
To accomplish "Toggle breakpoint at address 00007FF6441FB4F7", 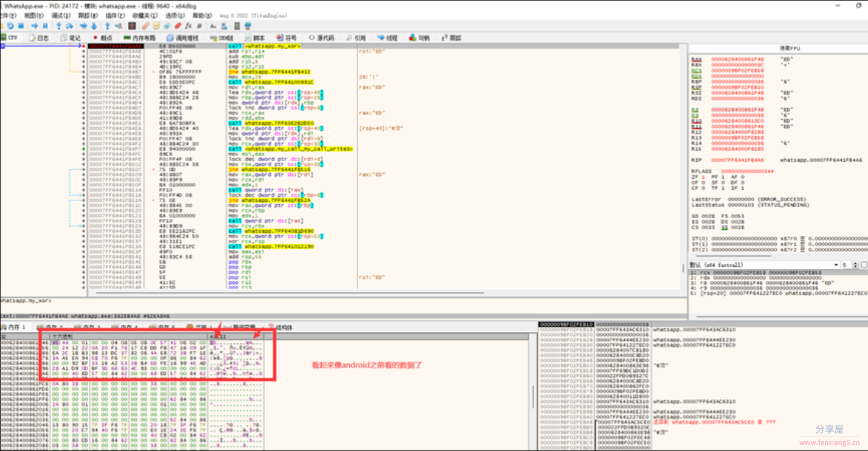I will tap(84, 148).
